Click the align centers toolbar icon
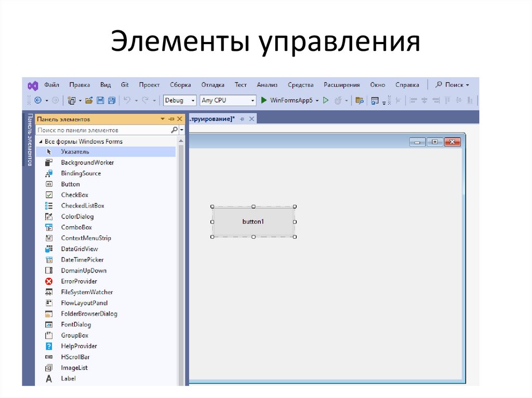 tap(424, 100)
